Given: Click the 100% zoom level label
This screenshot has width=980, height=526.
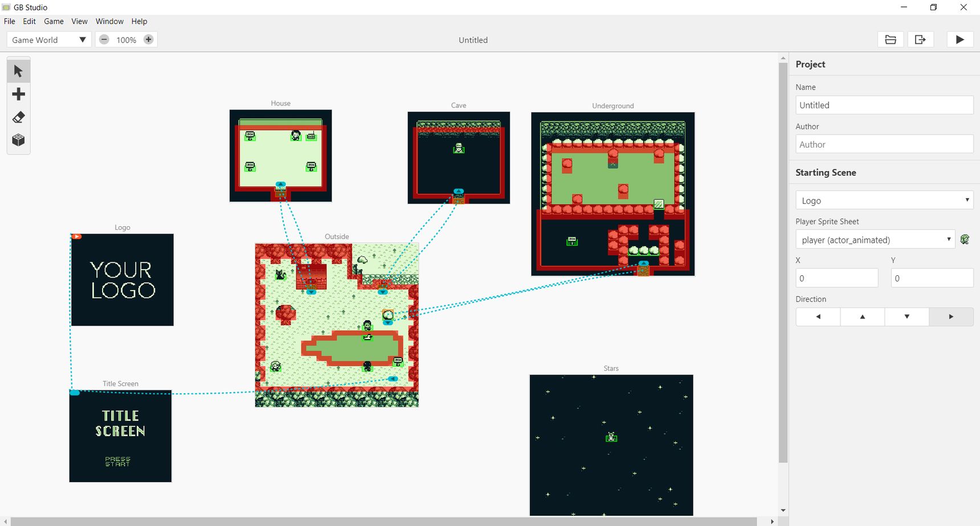Looking at the screenshot, I should (x=126, y=40).
